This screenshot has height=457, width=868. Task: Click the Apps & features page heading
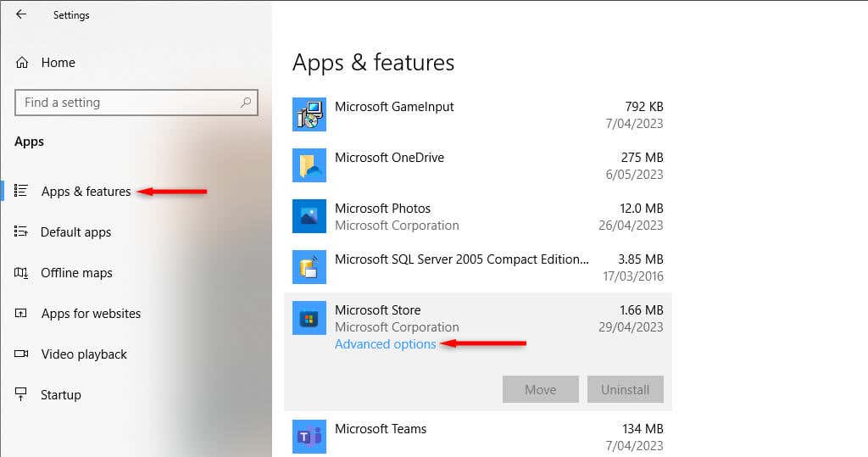click(373, 63)
